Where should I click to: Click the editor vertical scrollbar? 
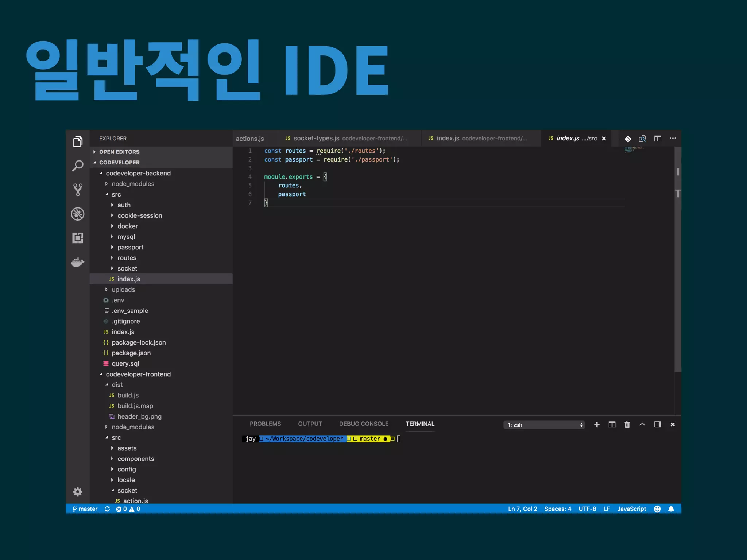click(678, 259)
